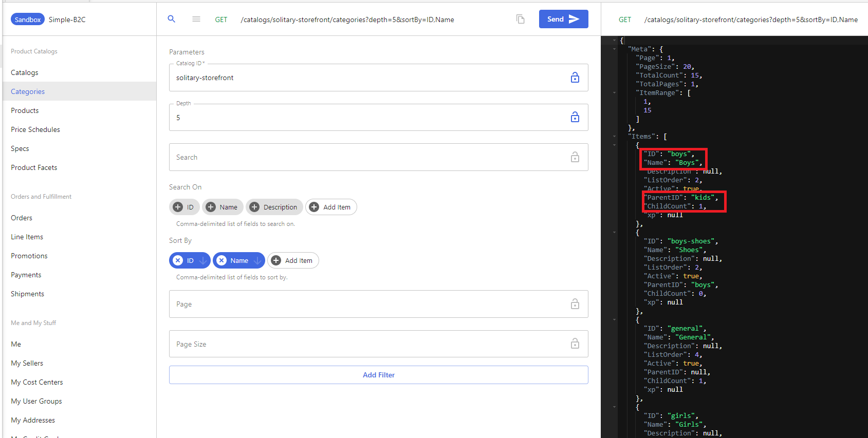This screenshot has height=438, width=868.
Task: Toggle the lock on Page Size field
Action: click(x=575, y=344)
